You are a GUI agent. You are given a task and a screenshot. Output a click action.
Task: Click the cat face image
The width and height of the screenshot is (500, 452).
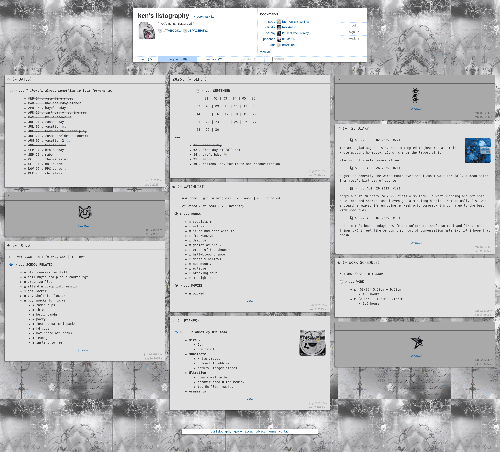click(85, 212)
